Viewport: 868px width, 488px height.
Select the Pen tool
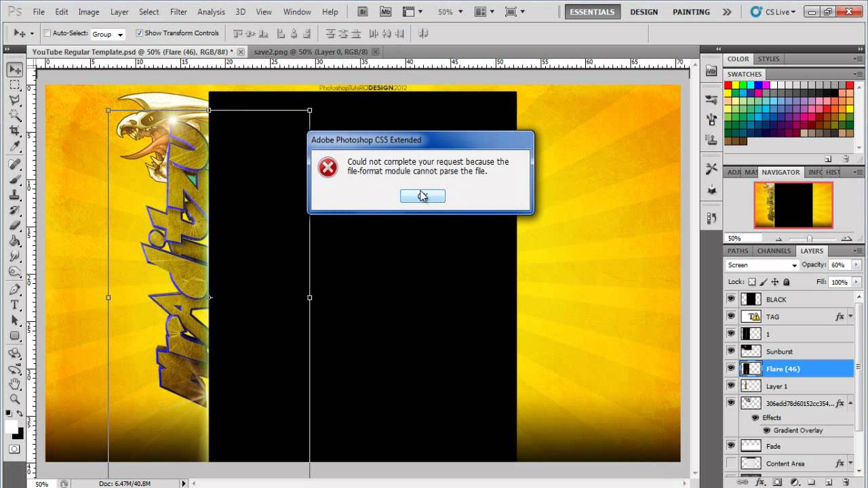click(x=14, y=289)
